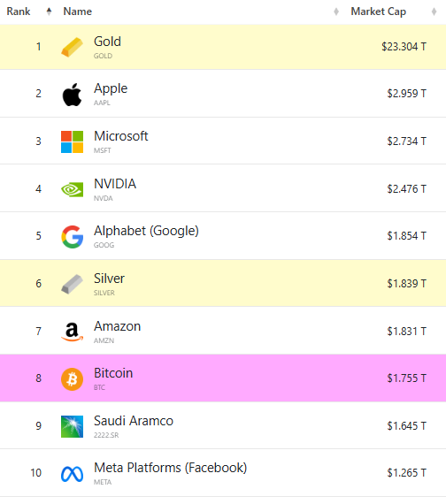Click the Saudi Aramco logo icon
This screenshot has width=446, height=504.
(x=72, y=426)
